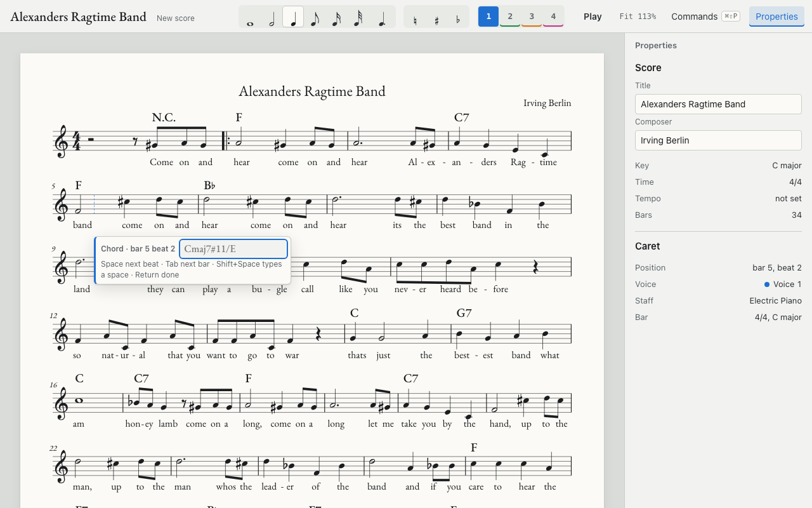The width and height of the screenshot is (812, 508).
Task: Click the score title in the header
Action: click(x=79, y=17)
